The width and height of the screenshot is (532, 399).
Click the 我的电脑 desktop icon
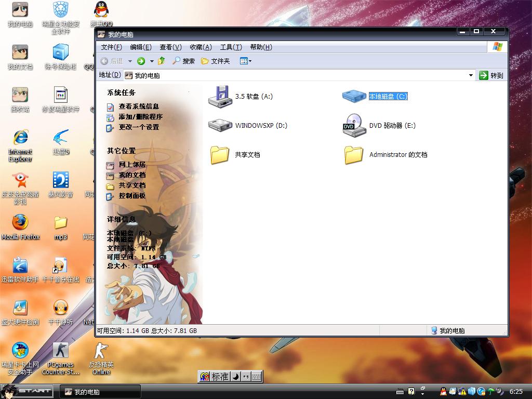pyautogui.click(x=20, y=14)
